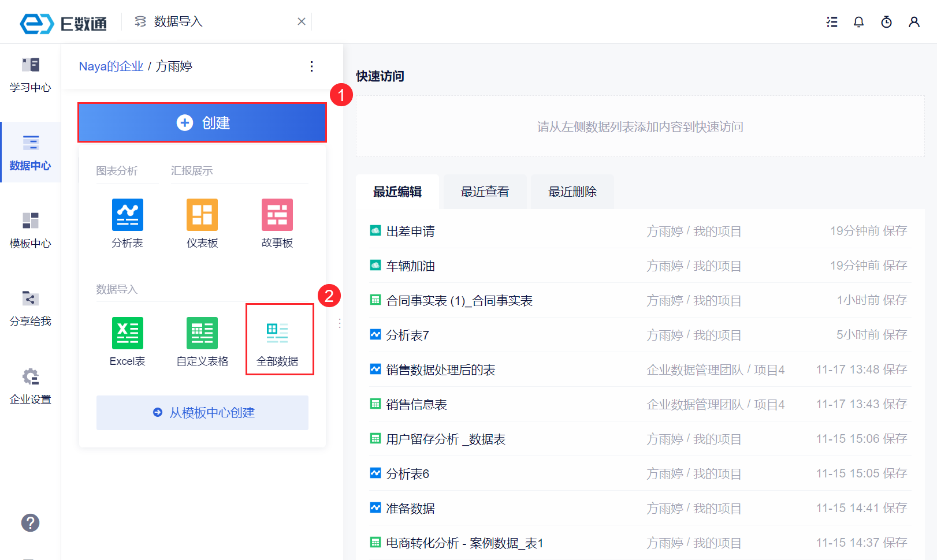
Task: Click the 19分钟前 保存 time for 车辆加油
Action: [x=868, y=266]
